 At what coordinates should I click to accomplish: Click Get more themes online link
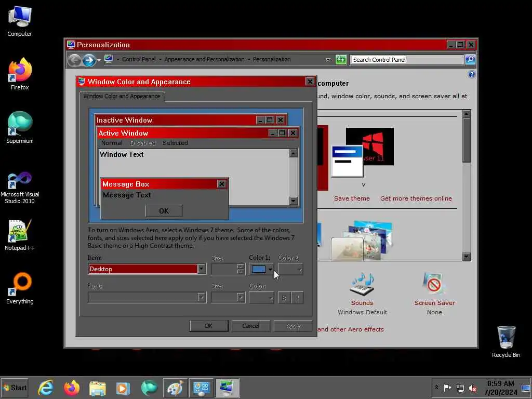[x=416, y=198]
